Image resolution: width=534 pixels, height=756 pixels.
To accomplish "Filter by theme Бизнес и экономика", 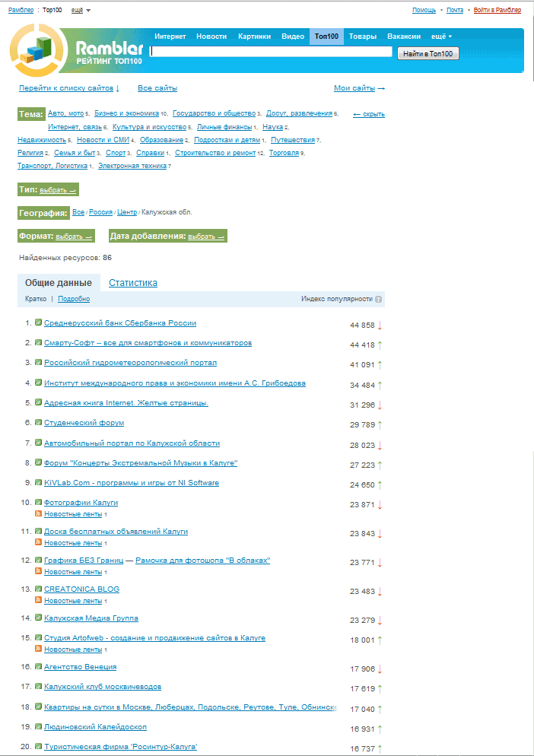I will pyautogui.click(x=127, y=113).
